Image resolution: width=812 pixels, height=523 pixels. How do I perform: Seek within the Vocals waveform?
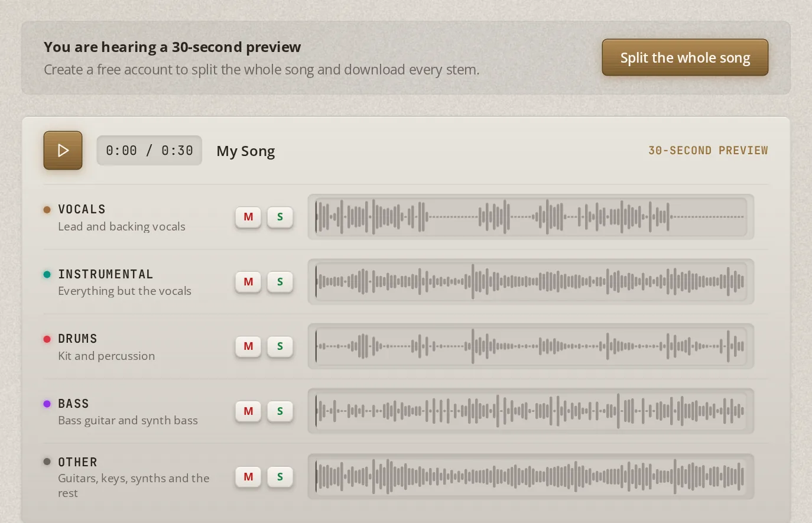pyautogui.click(x=531, y=217)
